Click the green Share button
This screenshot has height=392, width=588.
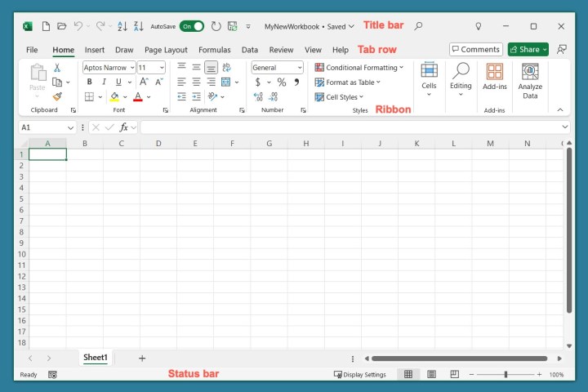point(528,50)
